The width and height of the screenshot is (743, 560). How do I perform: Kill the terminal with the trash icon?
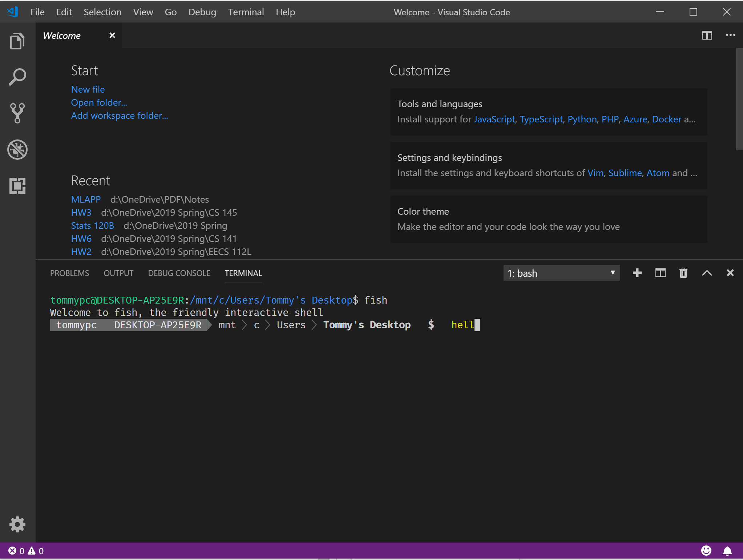(683, 273)
